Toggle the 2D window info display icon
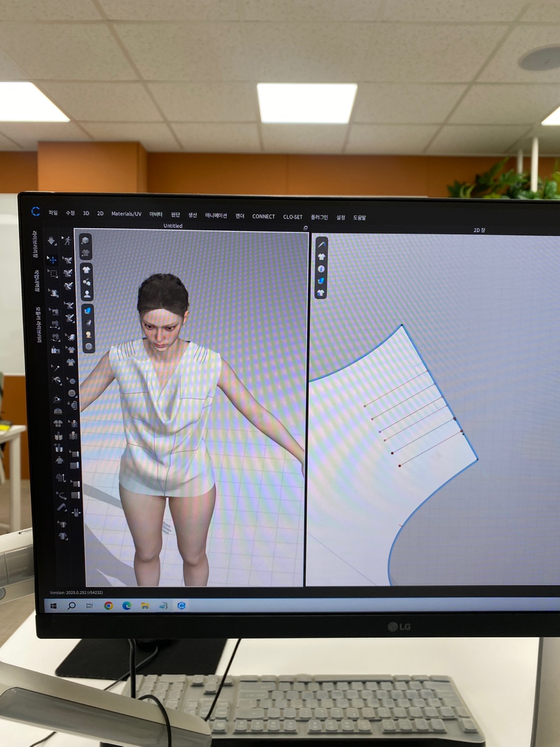 click(321, 269)
